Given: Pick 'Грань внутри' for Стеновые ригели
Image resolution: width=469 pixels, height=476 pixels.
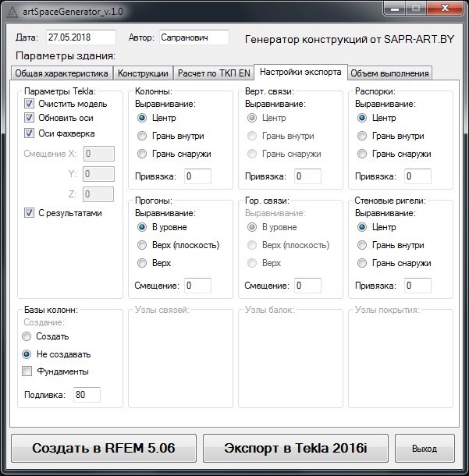Looking at the screenshot, I should (362, 245).
